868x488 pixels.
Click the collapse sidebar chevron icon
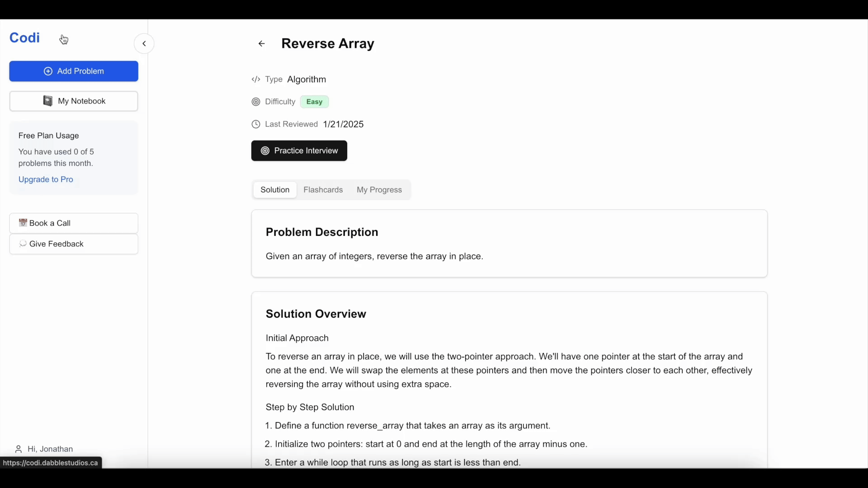pos(144,43)
